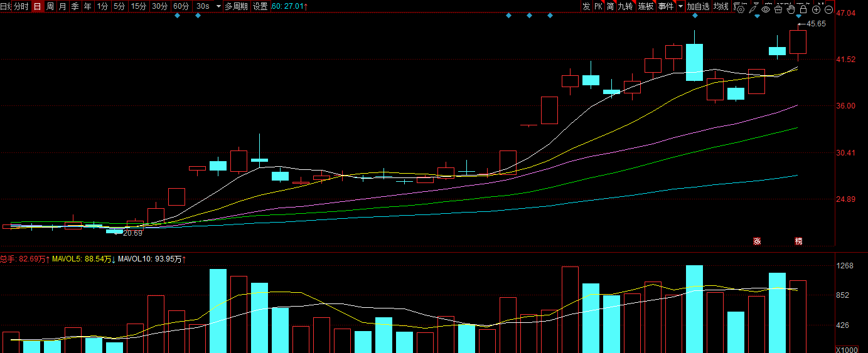This screenshot has height=353, width=868.
Task: Open chart settings gear icon
Action: (741, 9)
